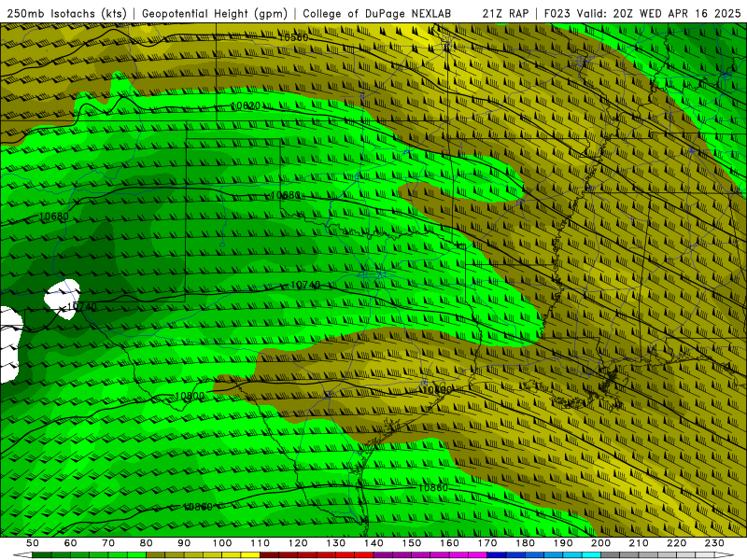Viewport: 747px width, 560px height.
Task: Select the "Geopotential Height (gpm)" header label
Action: pos(215,13)
